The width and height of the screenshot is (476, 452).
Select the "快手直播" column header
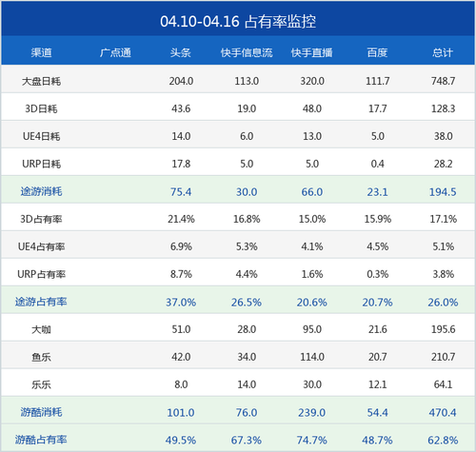pos(312,52)
